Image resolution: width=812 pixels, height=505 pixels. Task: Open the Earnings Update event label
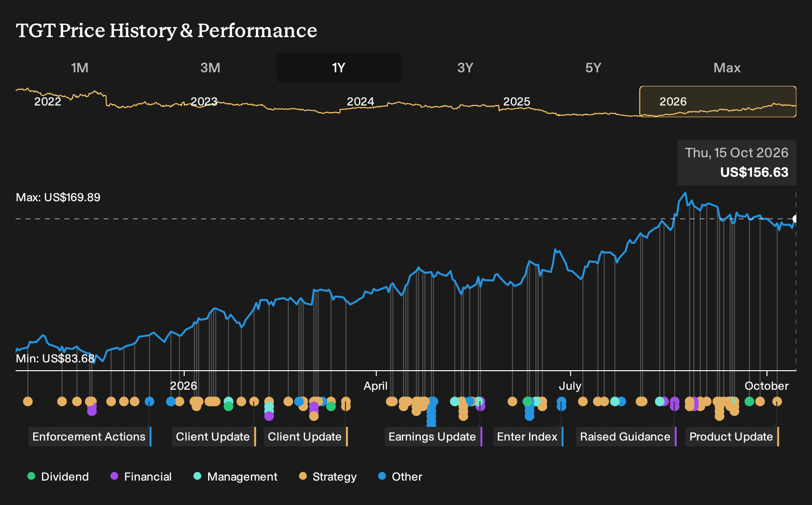tap(433, 437)
